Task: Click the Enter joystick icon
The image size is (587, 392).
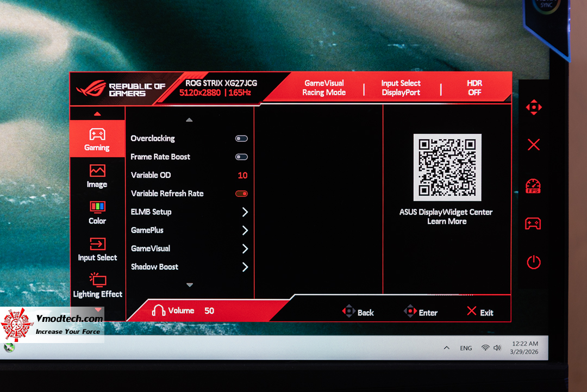Action: tap(410, 311)
